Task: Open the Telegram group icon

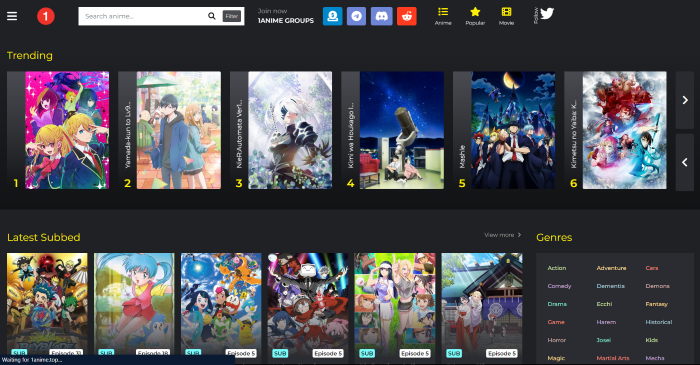Action: pyautogui.click(x=356, y=16)
